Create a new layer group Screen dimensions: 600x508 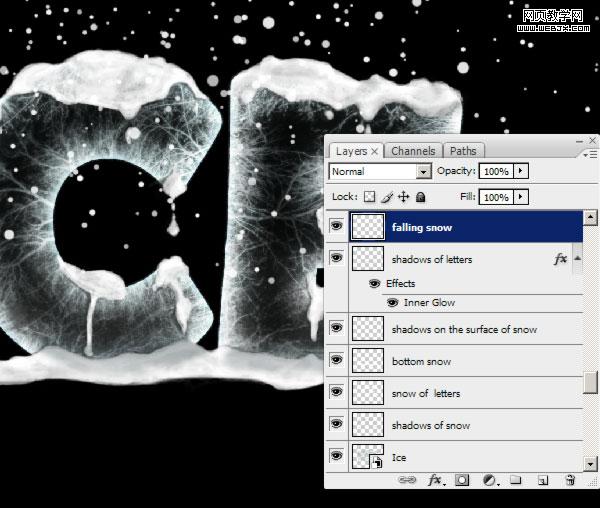tap(516, 480)
